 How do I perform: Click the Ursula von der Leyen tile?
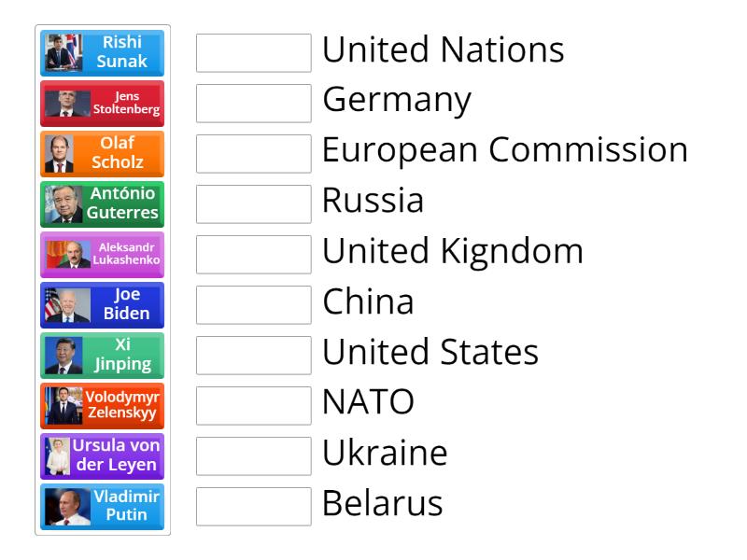point(102,456)
